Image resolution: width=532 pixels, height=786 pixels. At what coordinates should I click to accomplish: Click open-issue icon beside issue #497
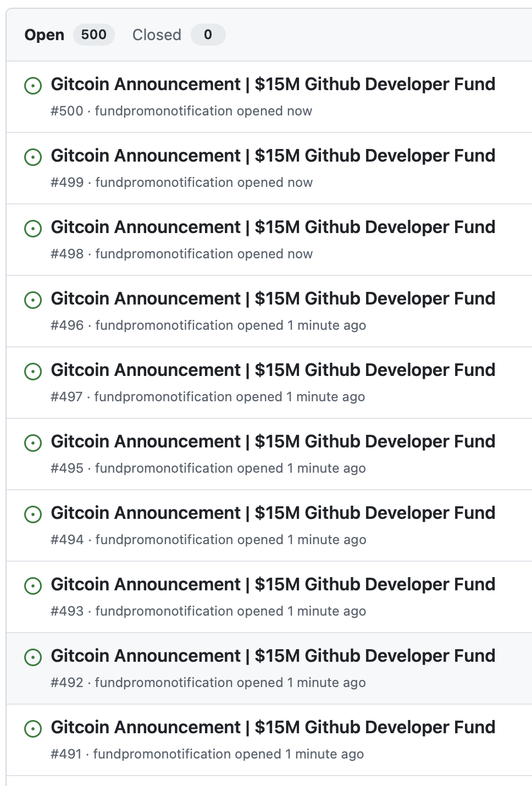pyautogui.click(x=33, y=372)
